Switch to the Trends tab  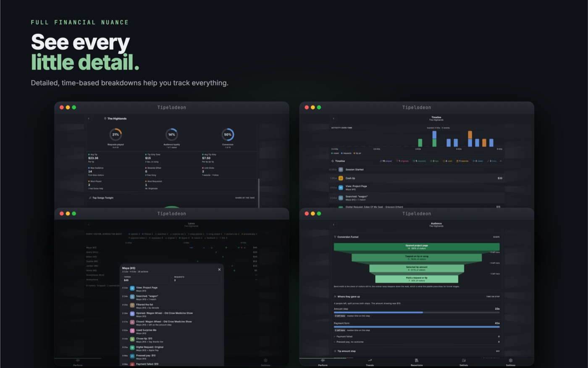(x=370, y=362)
